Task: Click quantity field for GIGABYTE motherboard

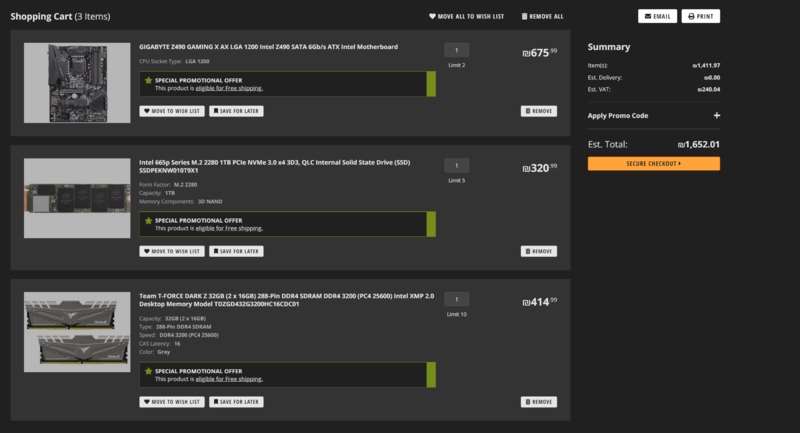Action: tap(457, 50)
